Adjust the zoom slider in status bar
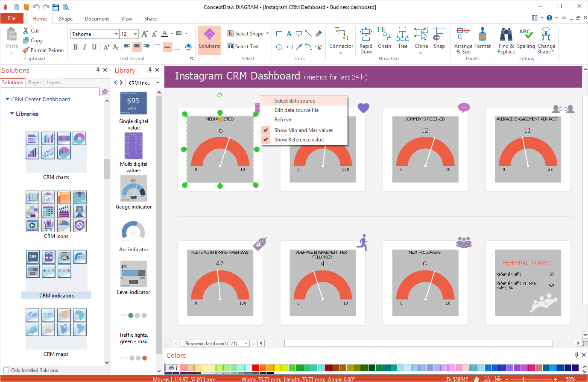This screenshot has width=588, height=382. pyautogui.click(x=523, y=379)
